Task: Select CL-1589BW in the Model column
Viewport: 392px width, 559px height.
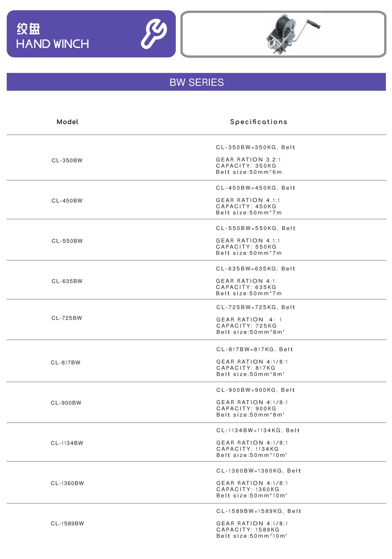Action: coord(67,524)
